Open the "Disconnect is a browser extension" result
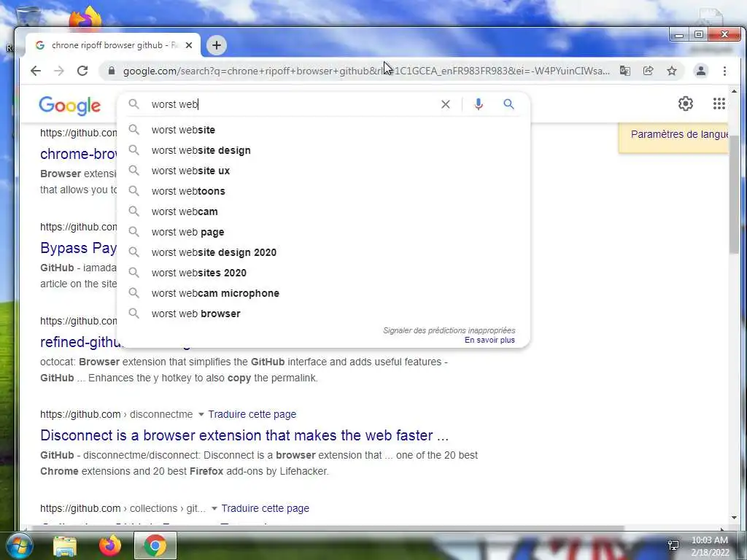Screen dimensions: 747x560 click(244, 435)
